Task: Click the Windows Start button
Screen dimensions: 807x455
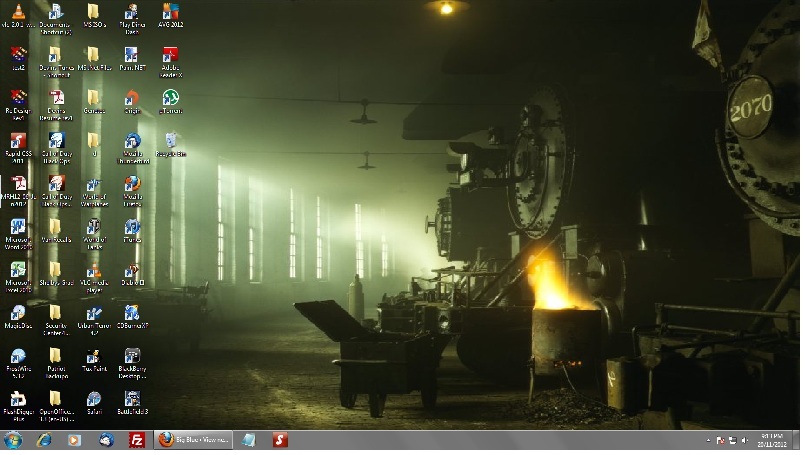Action: pos(13,440)
